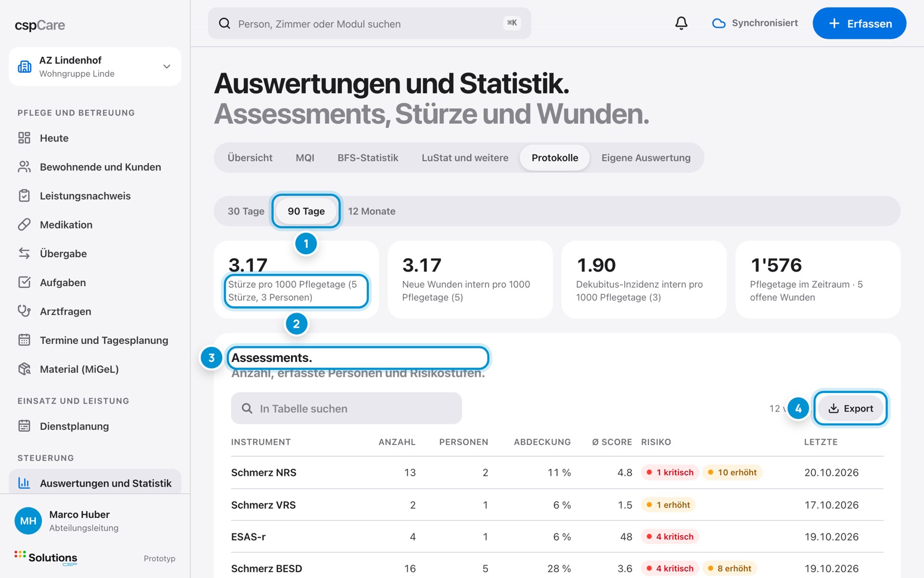Click the Erfassen button
Screen dimensions: 924x578
(859, 23)
